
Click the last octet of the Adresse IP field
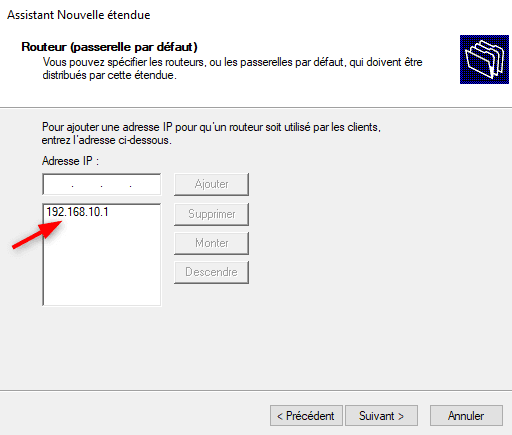145,184
